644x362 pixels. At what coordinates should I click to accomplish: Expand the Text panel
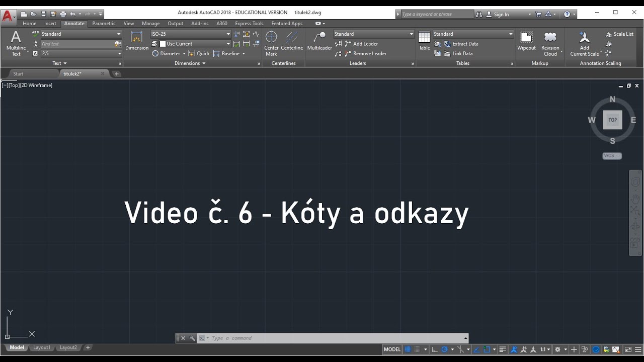tap(60, 63)
